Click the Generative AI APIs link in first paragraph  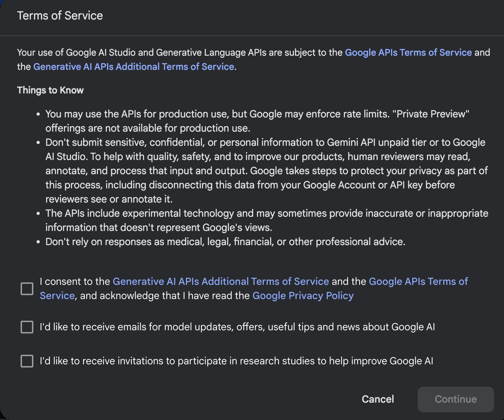tap(134, 66)
